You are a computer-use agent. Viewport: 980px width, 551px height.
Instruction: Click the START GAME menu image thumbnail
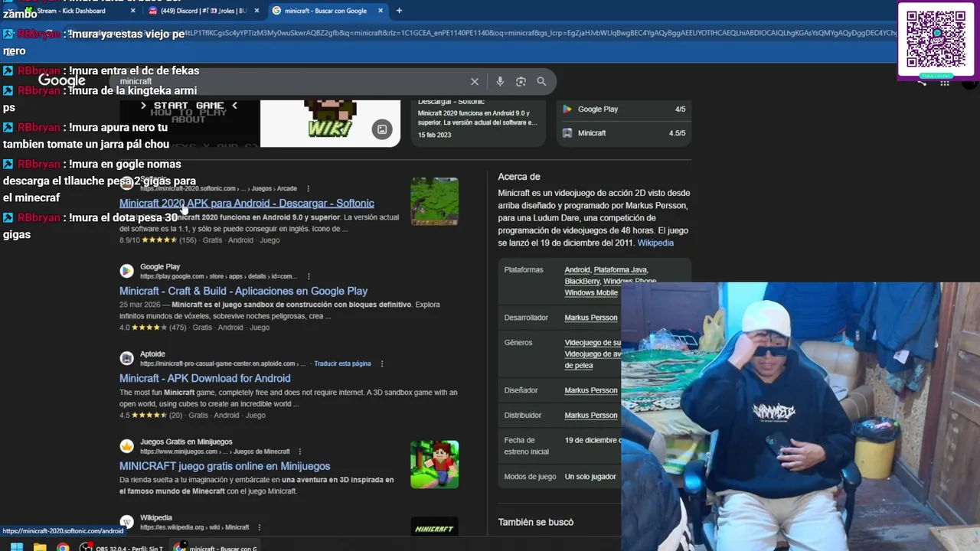[189, 122]
